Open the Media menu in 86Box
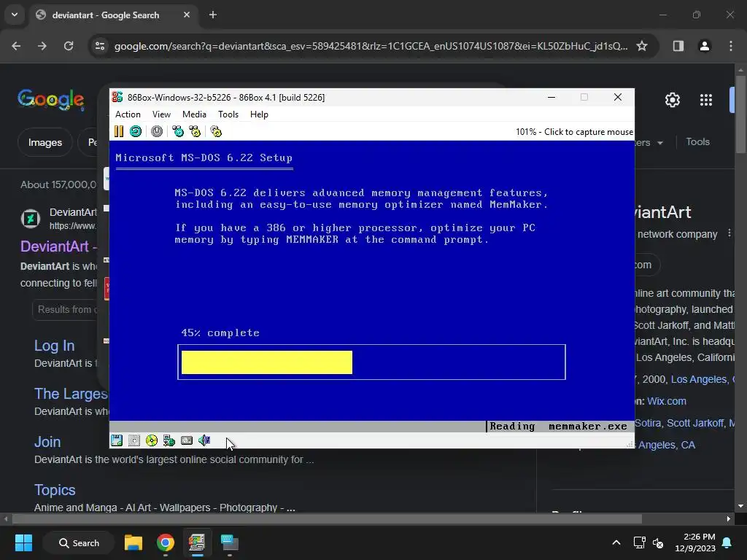The image size is (747, 560). click(194, 114)
